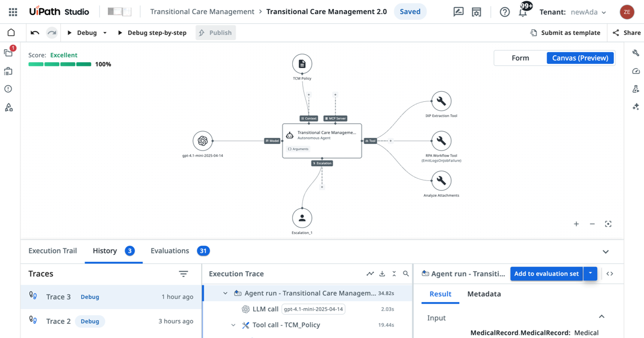Image resolution: width=644 pixels, height=338 pixels.
Task: Open the Evaluations tab
Action: click(180, 251)
